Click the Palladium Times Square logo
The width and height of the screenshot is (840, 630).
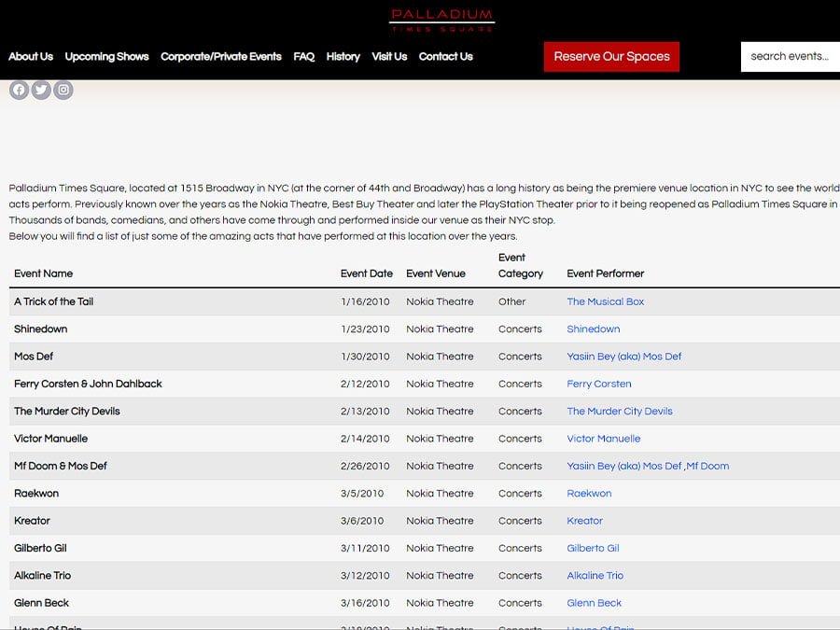(x=442, y=21)
